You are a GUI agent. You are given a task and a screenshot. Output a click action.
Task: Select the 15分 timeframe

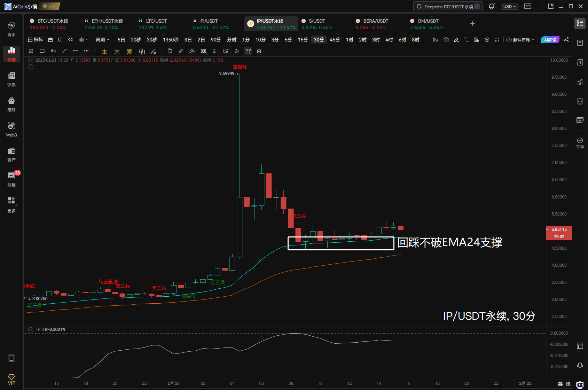(303, 40)
